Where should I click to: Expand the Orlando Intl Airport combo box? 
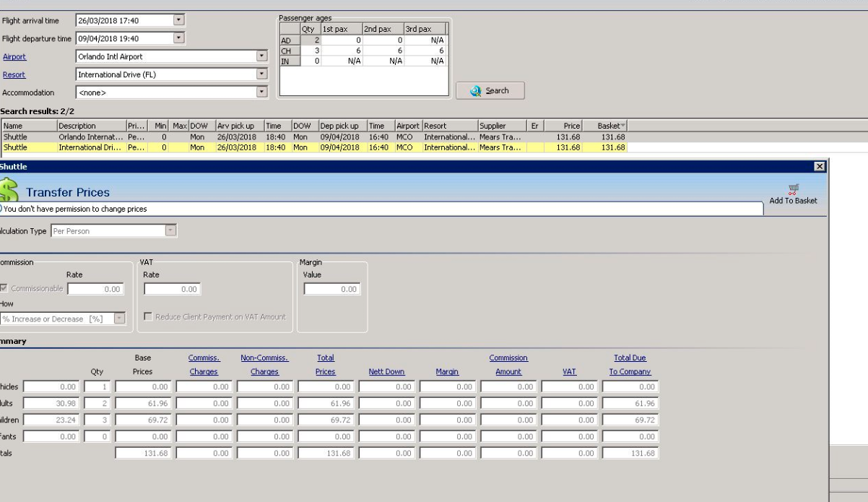tap(261, 56)
